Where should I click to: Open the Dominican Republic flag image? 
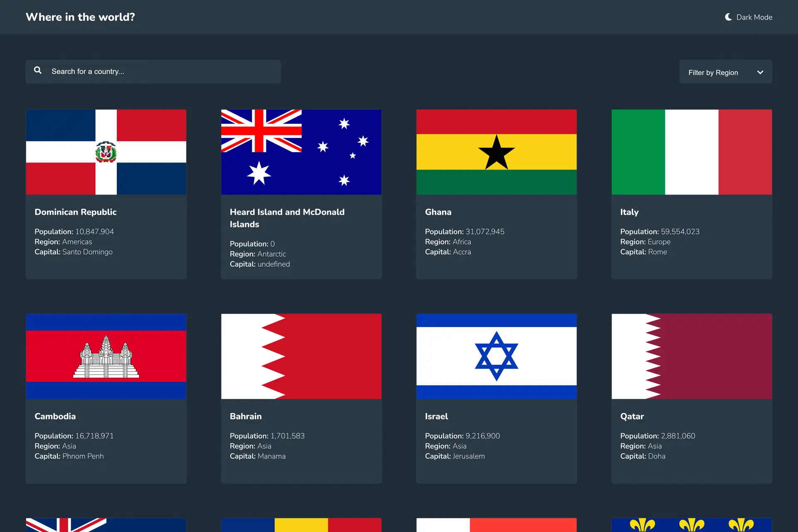pos(106,152)
